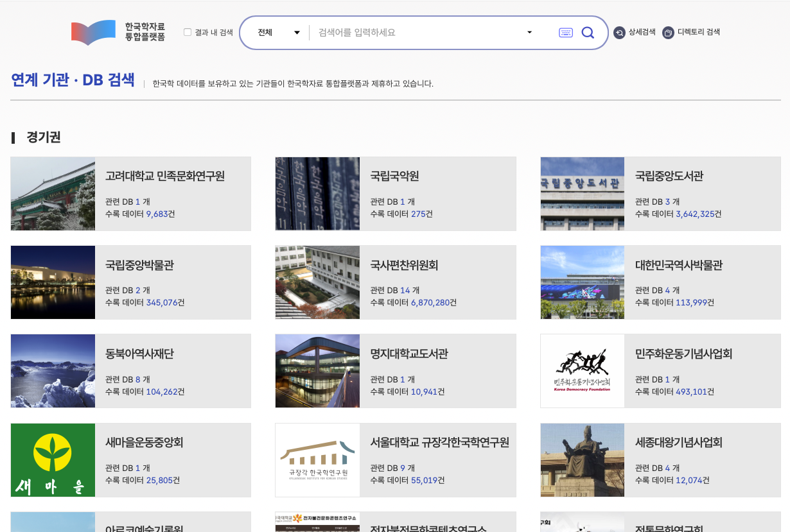Click the green 새마을 logo thumbnail
The height and width of the screenshot is (532, 790).
pyautogui.click(x=53, y=459)
